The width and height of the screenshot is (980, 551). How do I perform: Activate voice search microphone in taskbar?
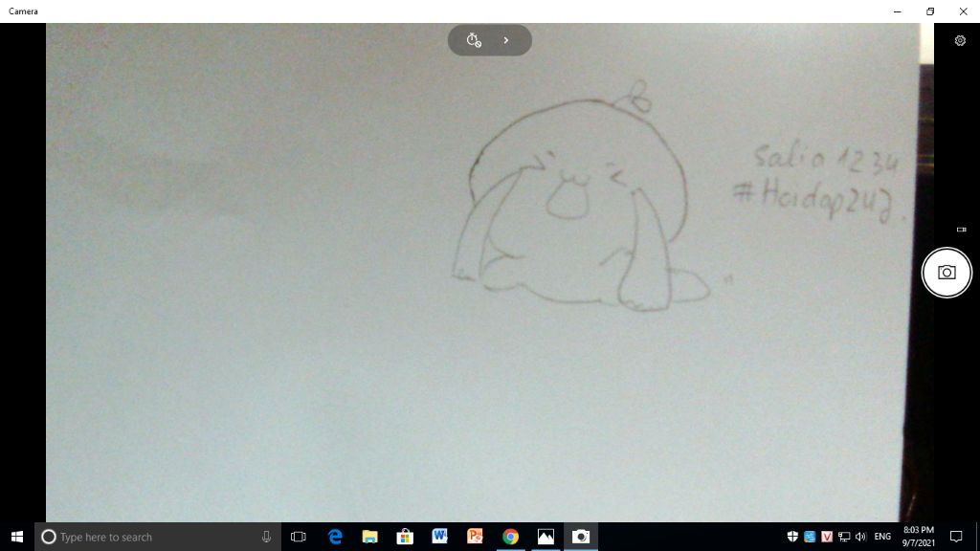click(x=266, y=537)
